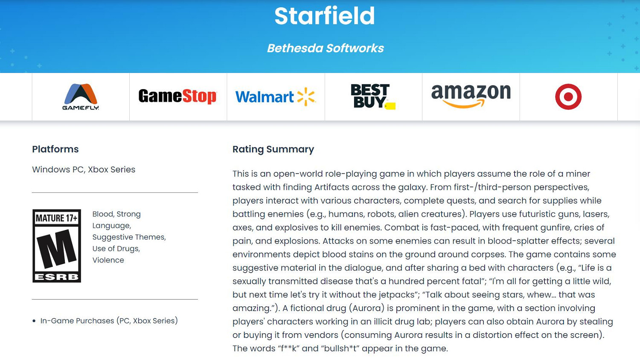Click the Blood content descriptor
Screen dimensions: 640x364
click(x=102, y=214)
